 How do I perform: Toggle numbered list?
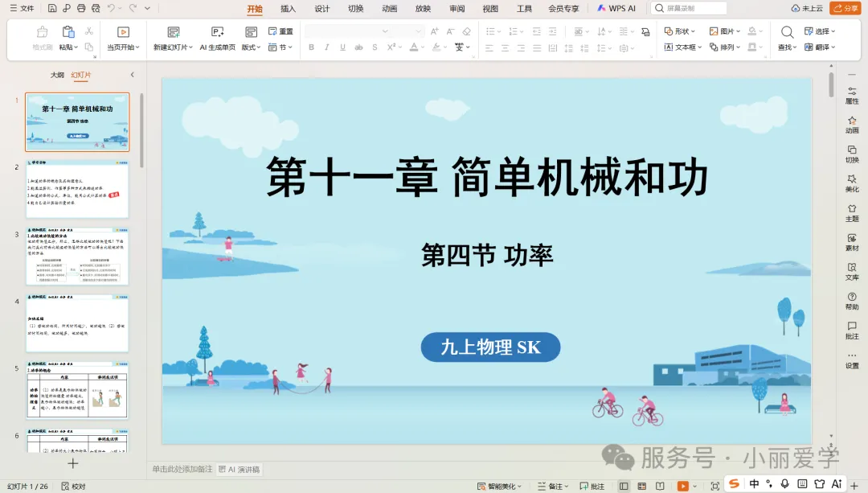514,31
